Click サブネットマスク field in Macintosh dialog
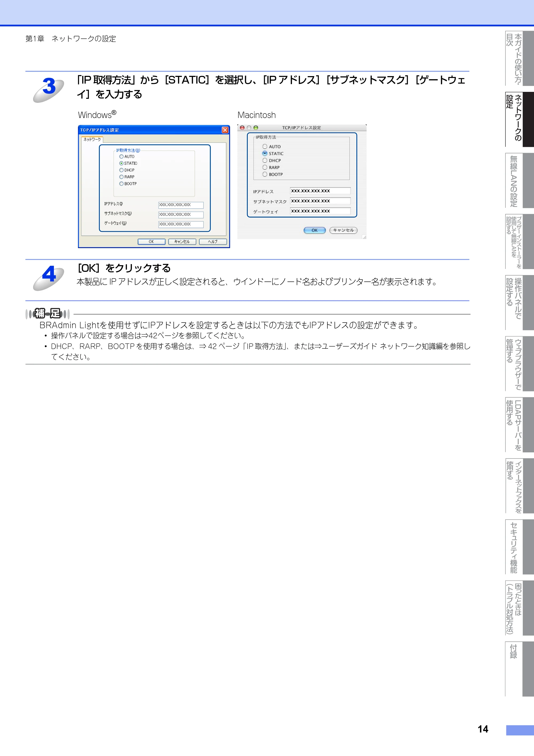The width and height of the screenshot is (534, 756). (320, 201)
